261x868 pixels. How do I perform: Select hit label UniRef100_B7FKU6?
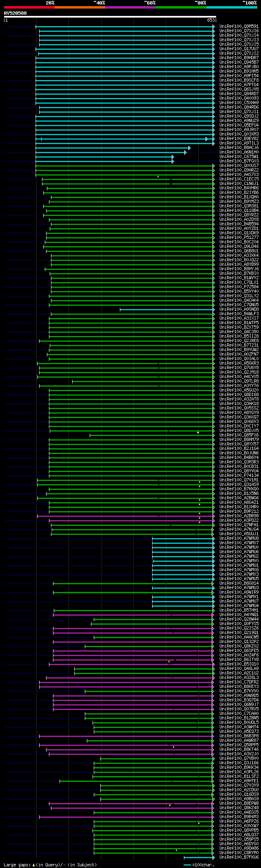tap(239, 857)
